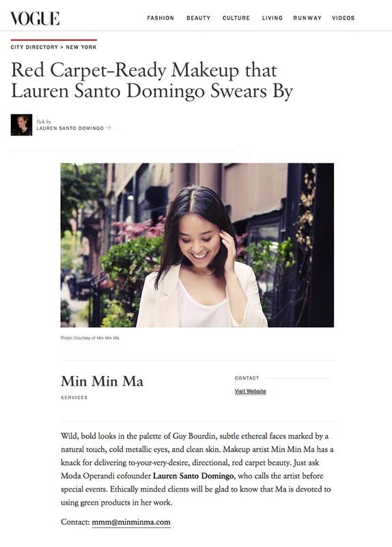Open the Beauty section
The height and width of the screenshot is (547, 392).
(198, 18)
